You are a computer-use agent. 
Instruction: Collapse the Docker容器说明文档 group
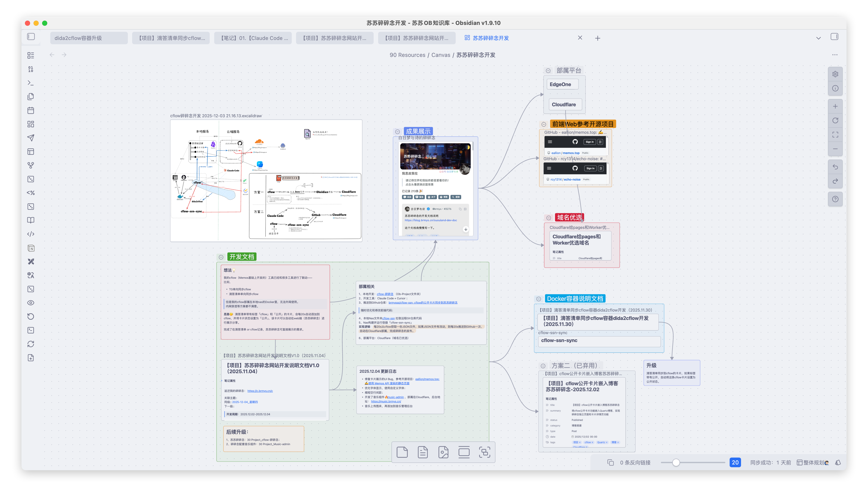538,299
